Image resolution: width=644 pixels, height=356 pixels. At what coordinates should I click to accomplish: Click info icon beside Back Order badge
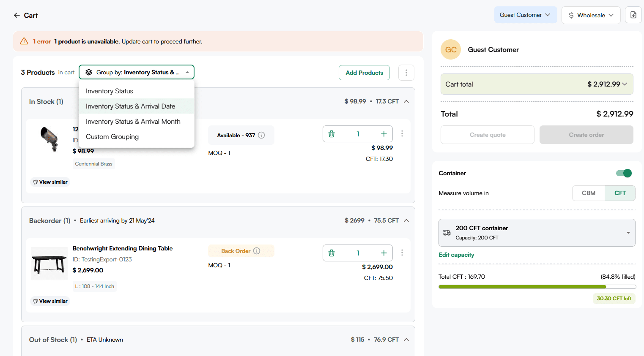[257, 251]
